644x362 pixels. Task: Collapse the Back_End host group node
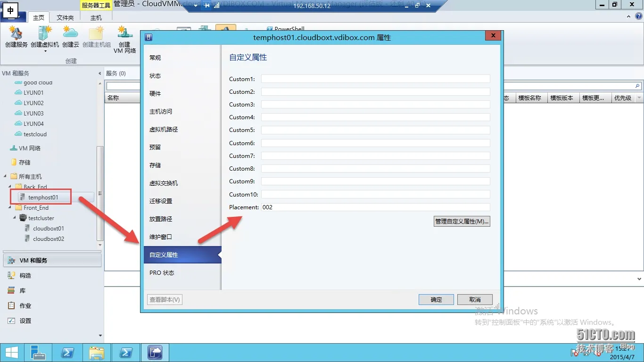coord(11,187)
